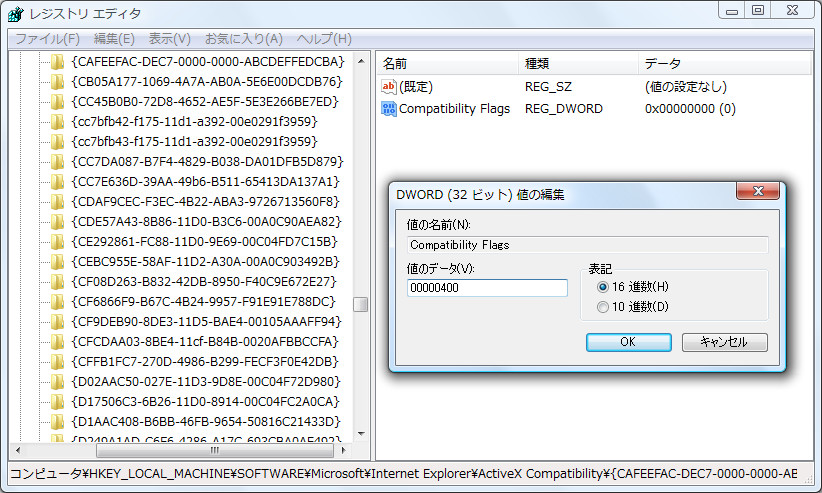The image size is (822, 493).
Task: Click folder icon of {CE292861-FC88-11D0-9E69-00C04FD7C15B}
Action: point(57,242)
